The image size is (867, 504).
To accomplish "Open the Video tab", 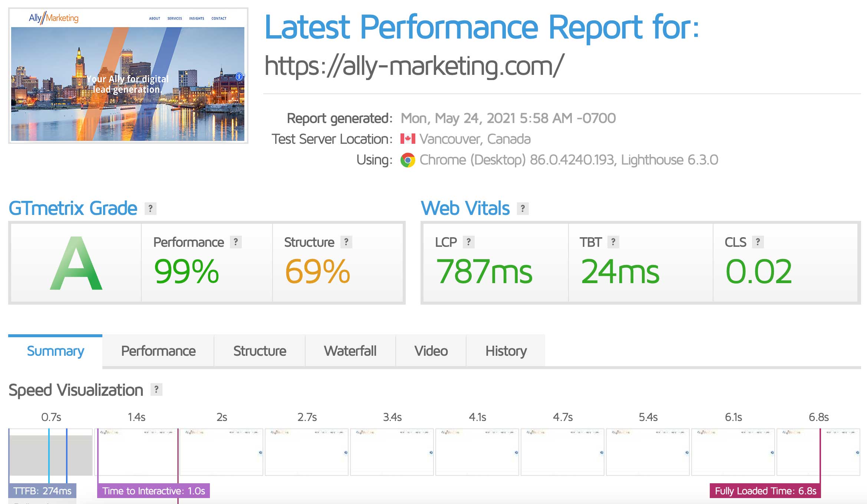I will click(431, 351).
